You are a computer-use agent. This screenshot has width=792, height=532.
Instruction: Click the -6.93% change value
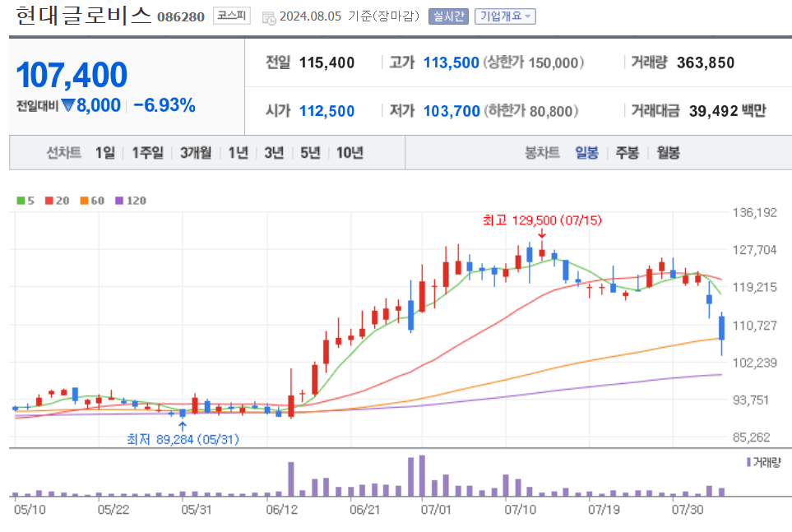click(164, 105)
